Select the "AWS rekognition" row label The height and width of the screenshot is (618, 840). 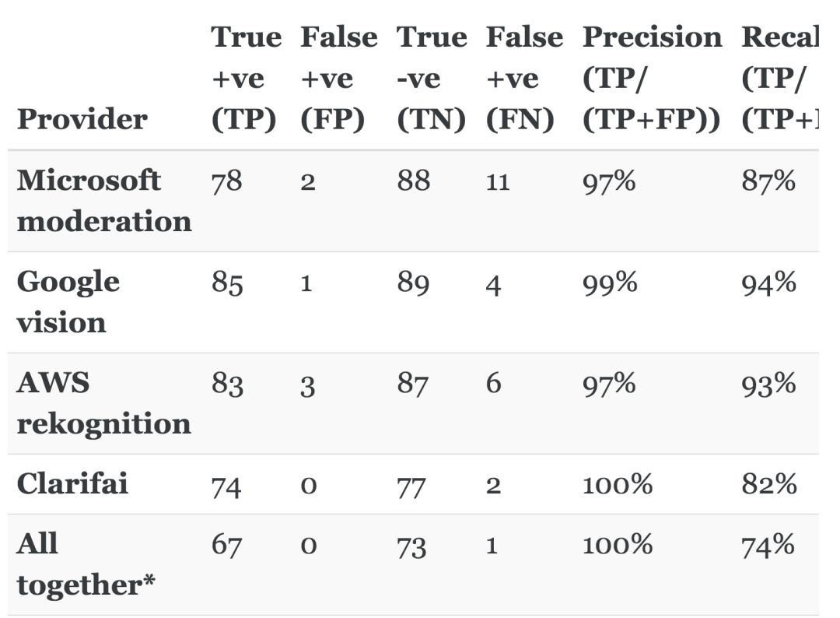pos(103,402)
